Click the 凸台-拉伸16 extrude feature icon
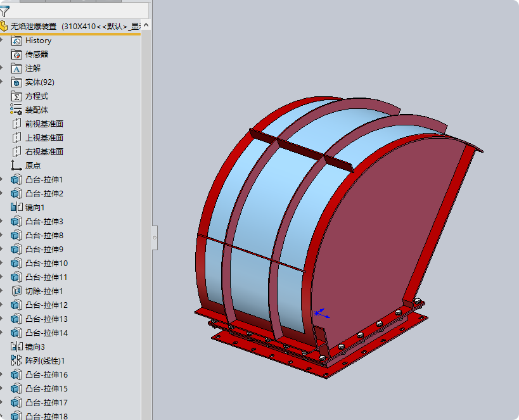The height and width of the screenshot is (420, 519). [x=16, y=374]
